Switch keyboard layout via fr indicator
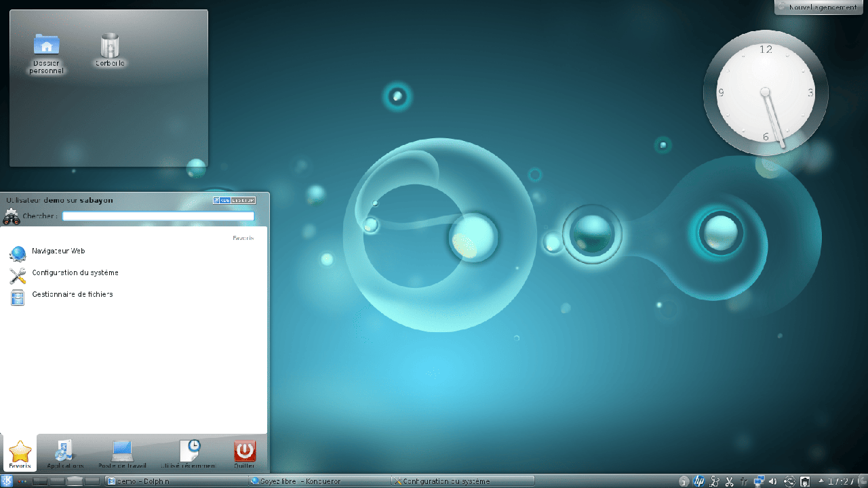868x488 pixels. click(x=745, y=481)
